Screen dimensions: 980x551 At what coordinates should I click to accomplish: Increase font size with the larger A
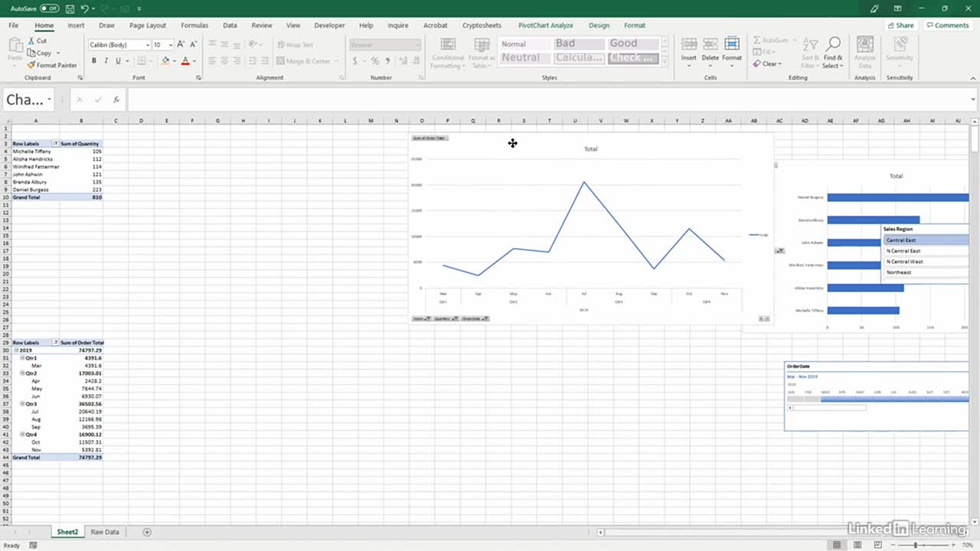[x=181, y=45]
